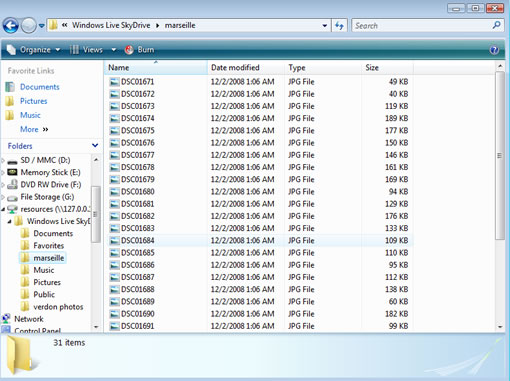Image resolution: width=510 pixels, height=381 pixels.
Task: Click the Forward navigation button
Action: [28, 25]
